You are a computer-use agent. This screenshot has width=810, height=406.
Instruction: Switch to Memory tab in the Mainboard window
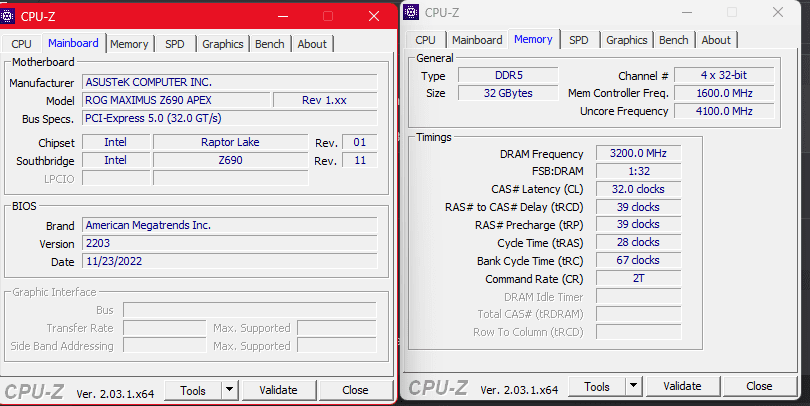point(129,44)
